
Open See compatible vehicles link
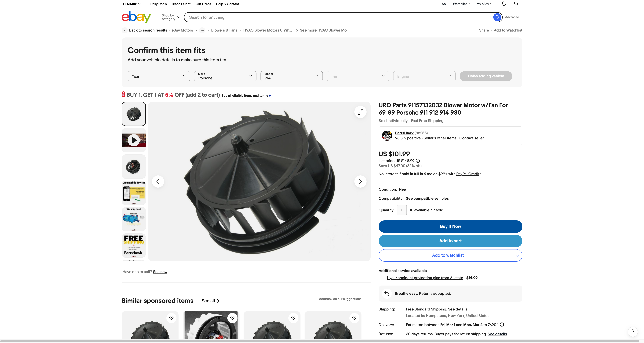(x=427, y=198)
